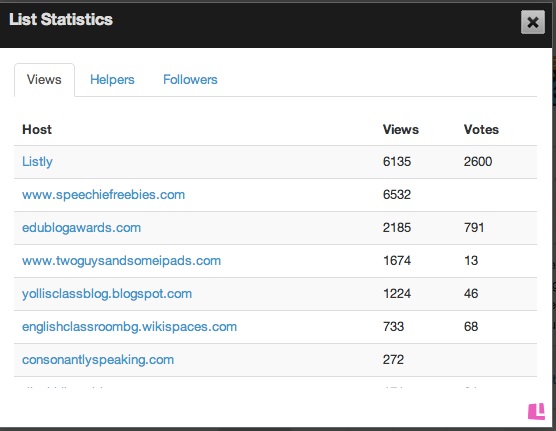Click the 791 votes value for edublogawards
556x431 pixels.
pyautogui.click(x=474, y=227)
